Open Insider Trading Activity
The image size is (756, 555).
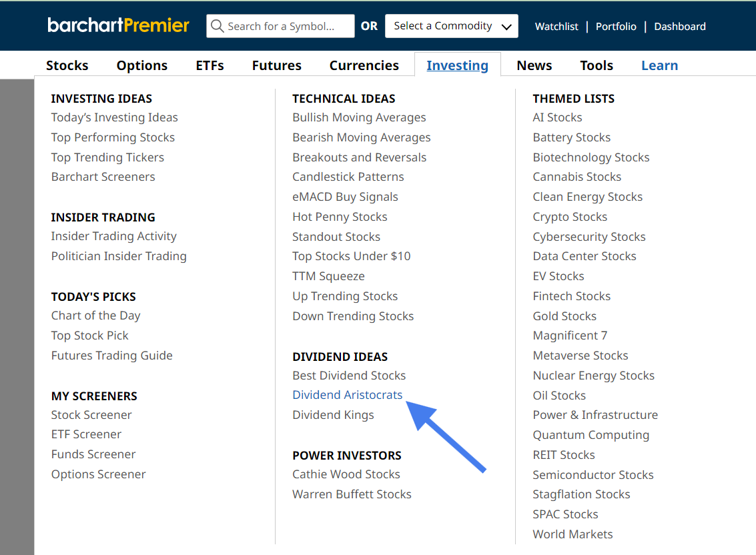(114, 236)
